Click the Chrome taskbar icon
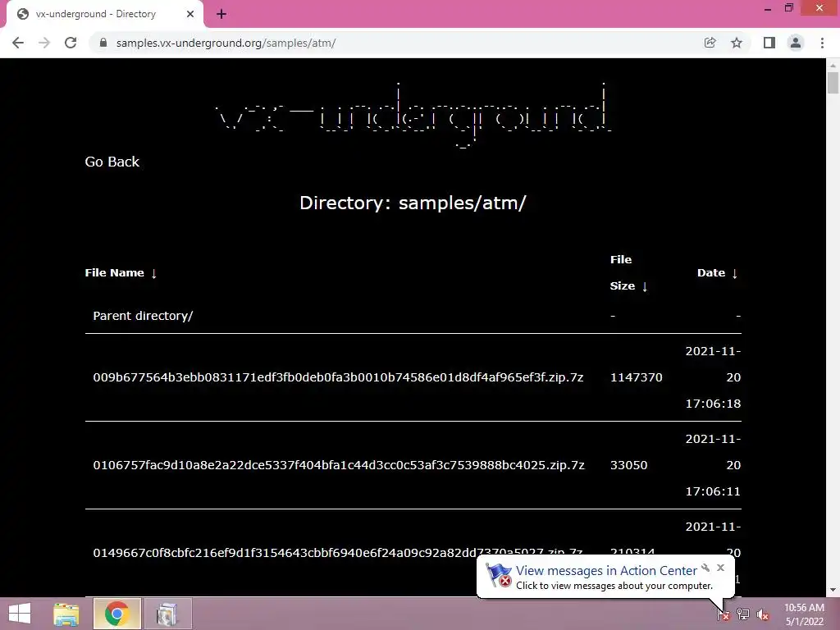Image resolution: width=840 pixels, height=630 pixels. pyautogui.click(x=117, y=614)
